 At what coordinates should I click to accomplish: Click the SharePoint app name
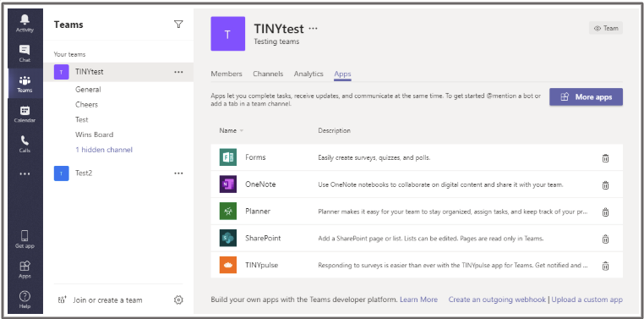[263, 238]
